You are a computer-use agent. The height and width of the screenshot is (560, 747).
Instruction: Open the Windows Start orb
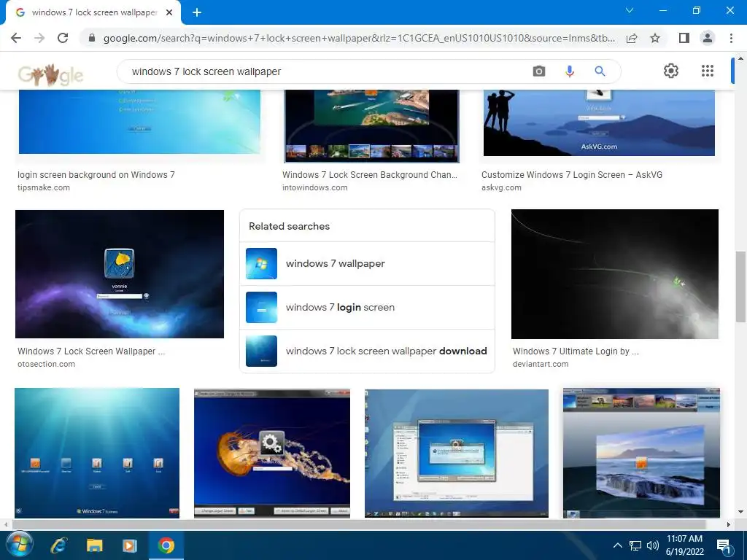(20, 545)
